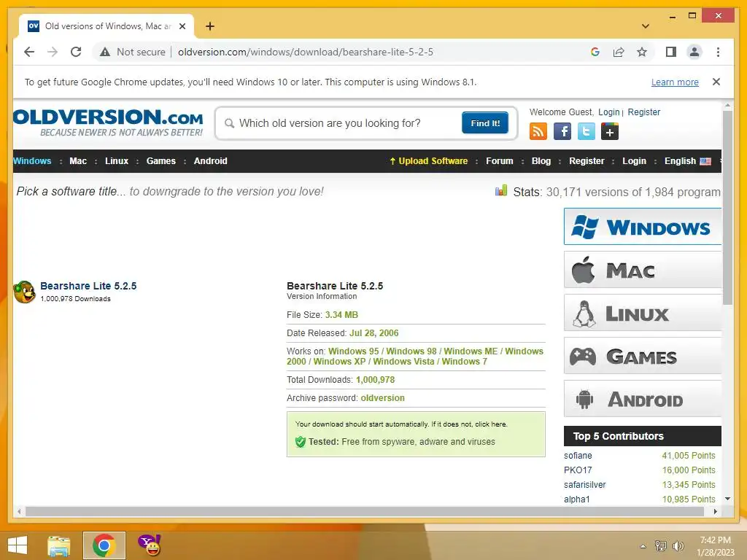Open contributor safarisilver
The width and height of the screenshot is (747, 560).
coord(584,485)
